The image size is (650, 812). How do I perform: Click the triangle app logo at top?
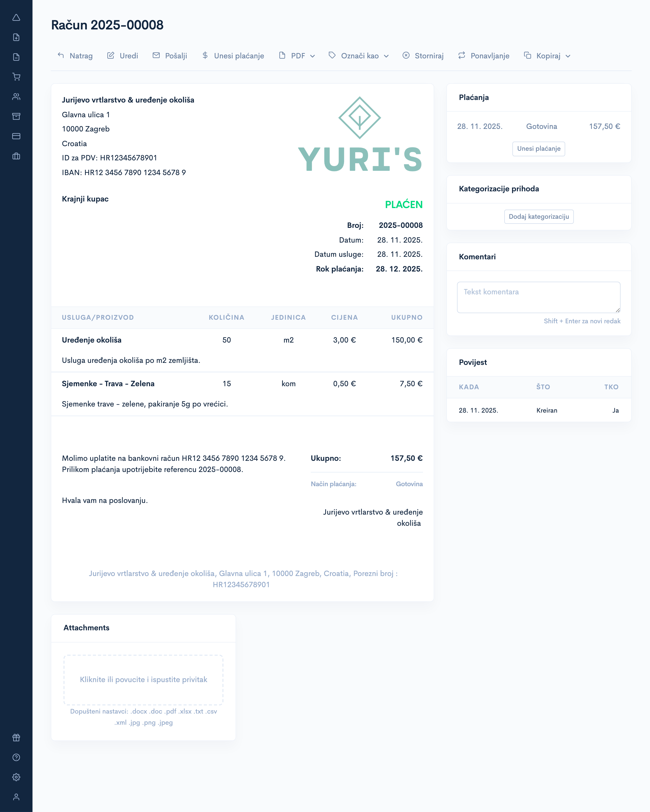click(17, 18)
